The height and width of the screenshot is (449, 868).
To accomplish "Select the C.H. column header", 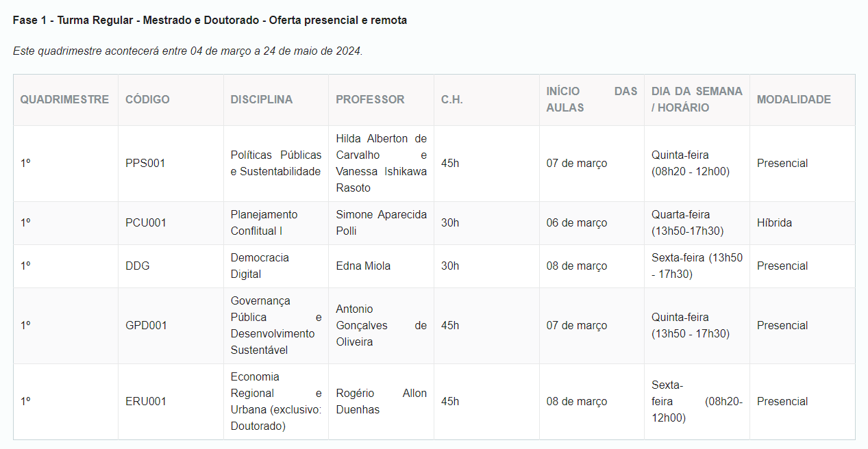I will 452,99.
